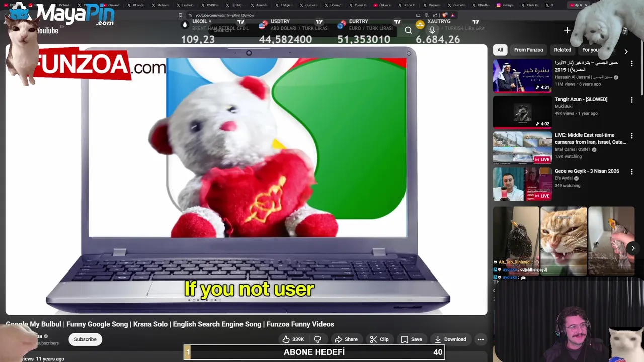Click '49K views · 1 year ago' text
644x362 pixels.
pos(576,113)
